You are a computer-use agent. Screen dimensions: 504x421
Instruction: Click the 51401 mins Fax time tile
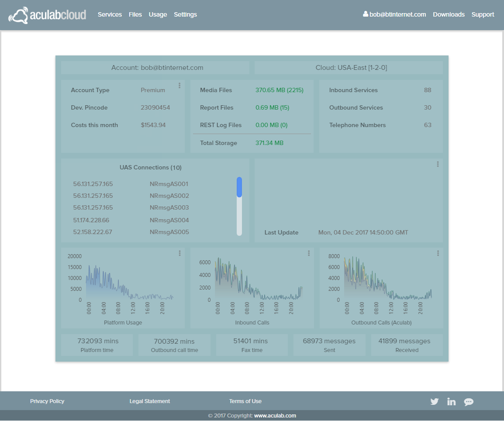pyautogui.click(x=252, y=345)
